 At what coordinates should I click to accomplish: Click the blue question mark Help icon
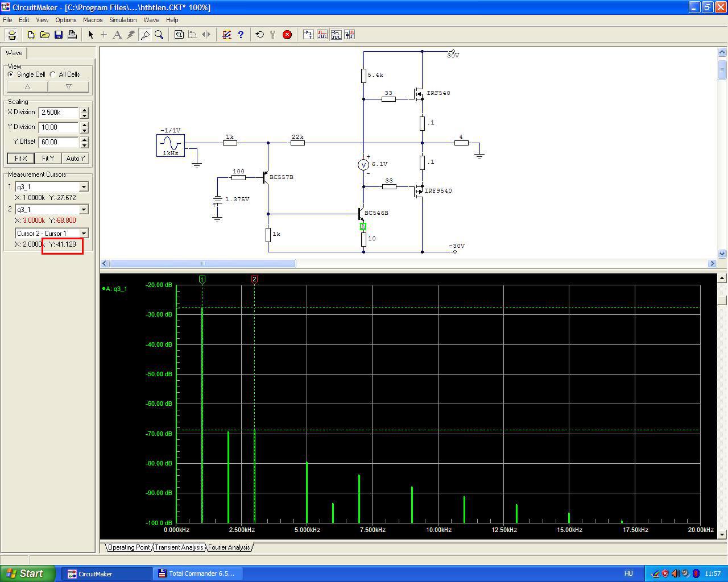point(241,35)
